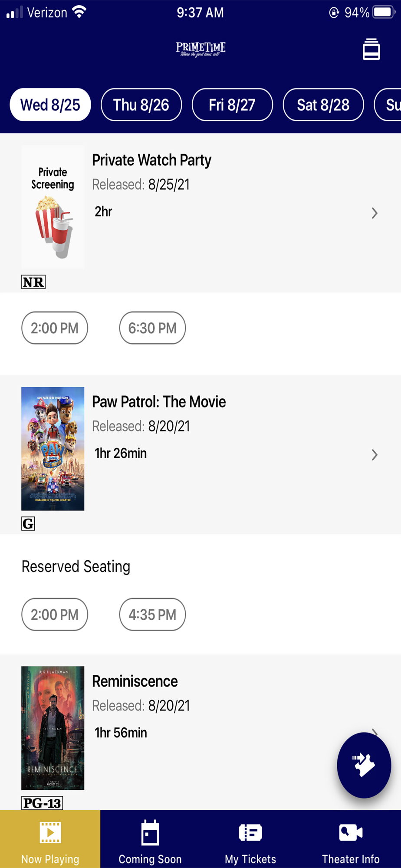Tap the Reminiscence movie poster
This screenshot has height=868, width=401.
pyautogui.click(x=53, y=728)
